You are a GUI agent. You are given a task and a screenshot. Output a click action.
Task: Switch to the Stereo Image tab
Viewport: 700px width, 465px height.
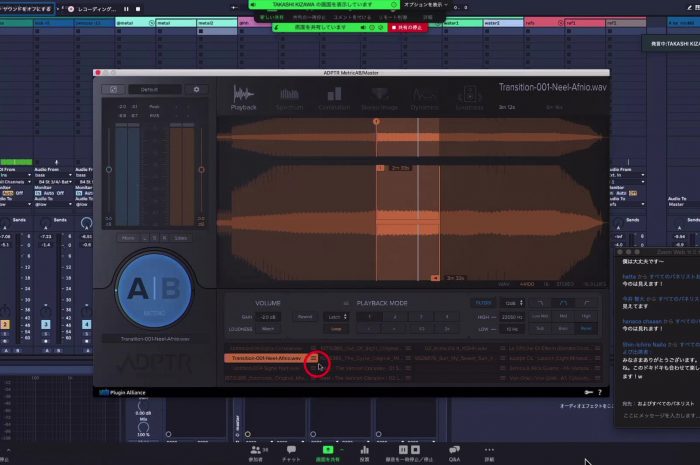tap(379, 98)
